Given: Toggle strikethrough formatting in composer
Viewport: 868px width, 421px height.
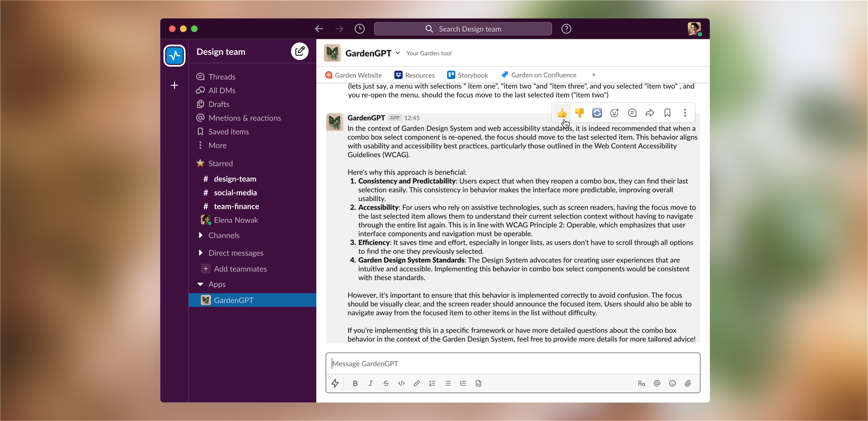Looking at the screenshot, I should click(386, 383).
